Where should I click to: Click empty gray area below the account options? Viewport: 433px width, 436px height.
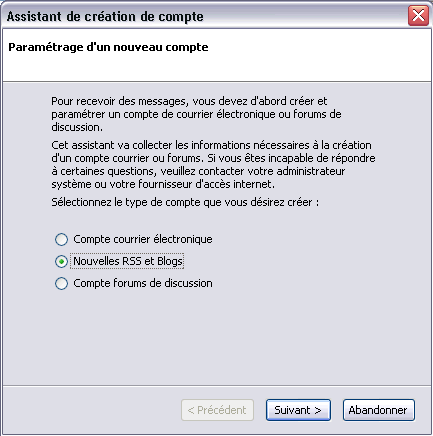coord(217,337)
